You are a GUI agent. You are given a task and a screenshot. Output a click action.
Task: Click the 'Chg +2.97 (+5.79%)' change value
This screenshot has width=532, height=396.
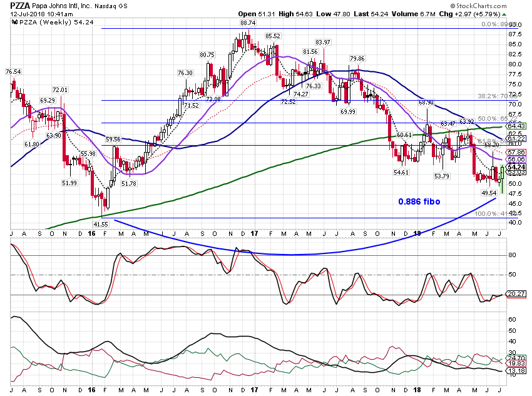[x=469, y=14]
